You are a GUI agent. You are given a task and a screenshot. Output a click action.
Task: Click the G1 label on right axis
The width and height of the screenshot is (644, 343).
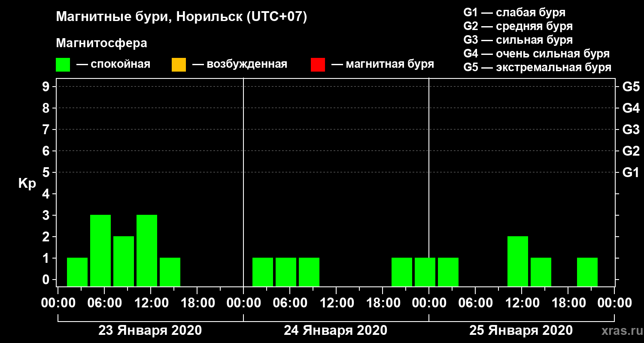pyautogui.click(x=631, y=172)
